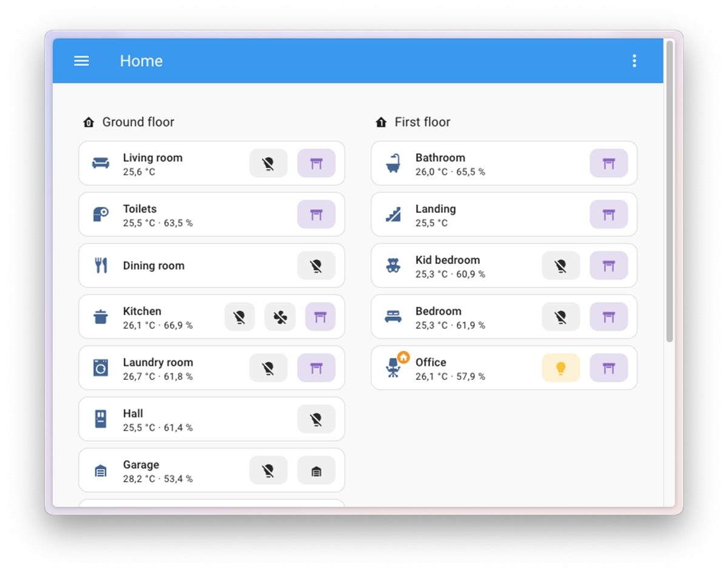728x574 pixels.
Task: Click the Laundry room washing machine icon
Action: click(101, 368)
